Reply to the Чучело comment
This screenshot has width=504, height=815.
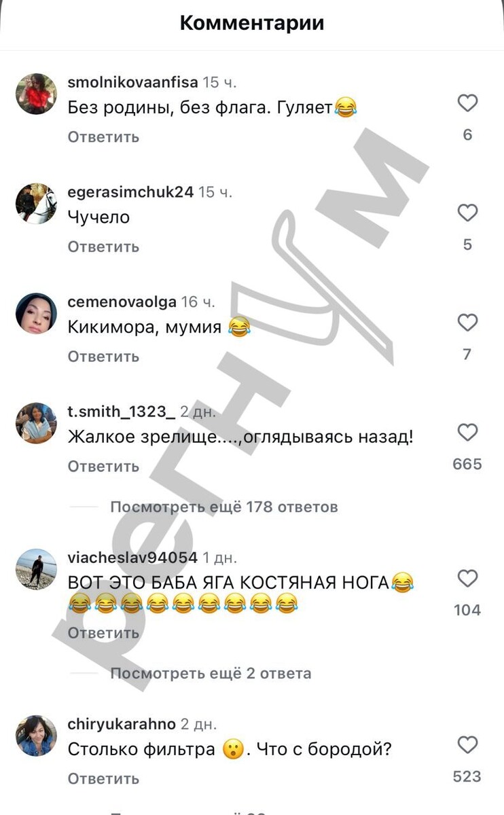[103, 247]
